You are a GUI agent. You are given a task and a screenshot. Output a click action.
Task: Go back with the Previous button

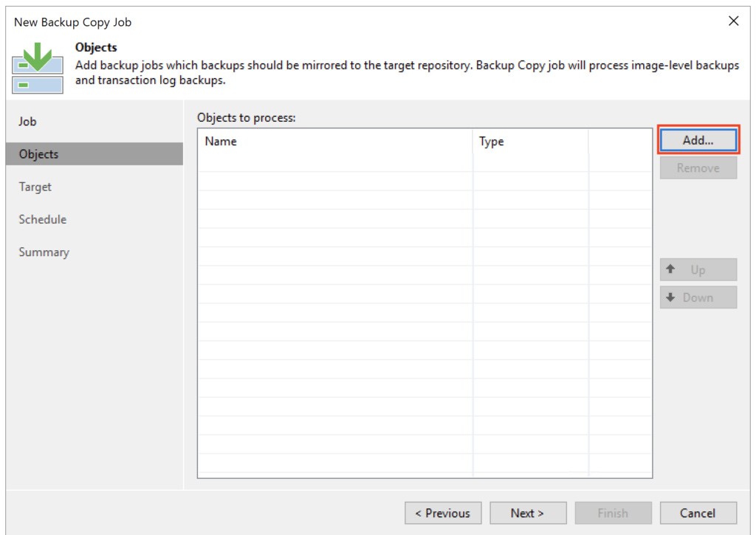(443, 513)
